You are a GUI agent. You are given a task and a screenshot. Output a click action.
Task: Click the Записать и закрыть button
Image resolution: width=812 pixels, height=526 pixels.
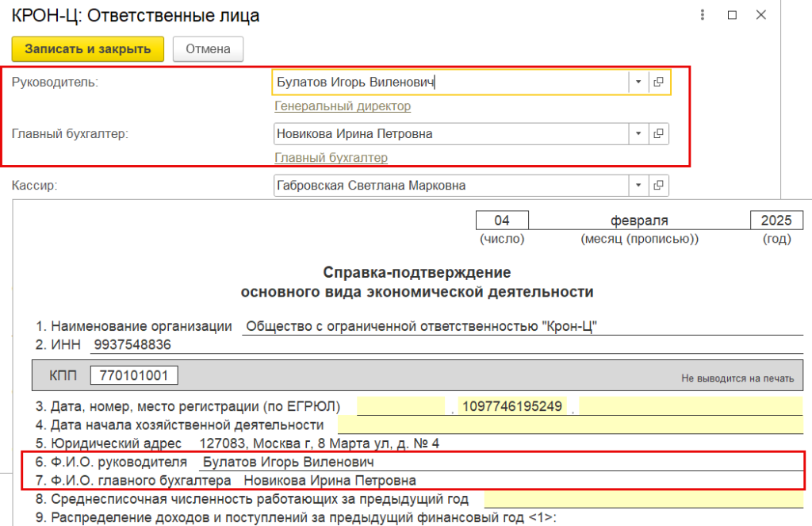[x=88, y=49]
